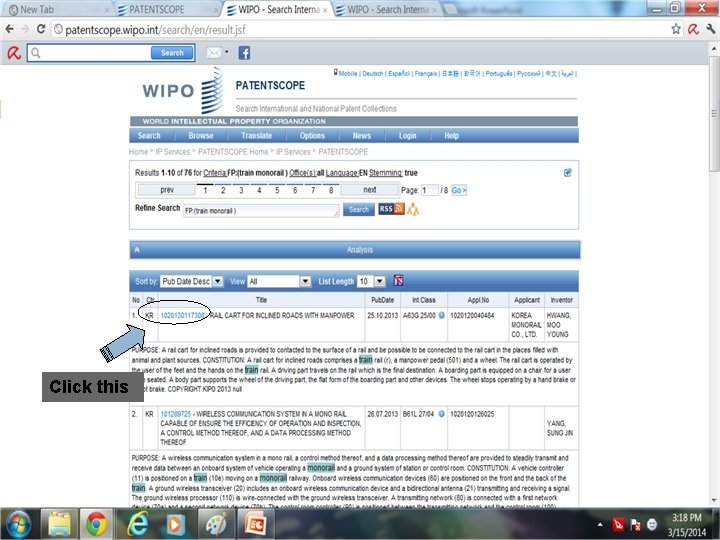Open Windows Explorer from the taskbar
Image resolution: width=720 pixels, height=540 pixels.
(x=60, y=524)
